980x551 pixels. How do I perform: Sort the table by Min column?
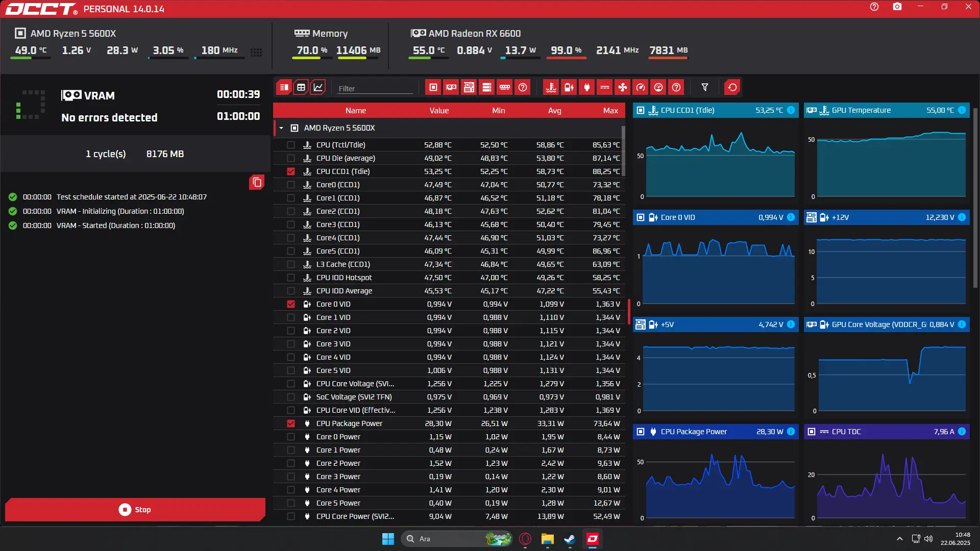pyautogui.click(x=499, y=111)
